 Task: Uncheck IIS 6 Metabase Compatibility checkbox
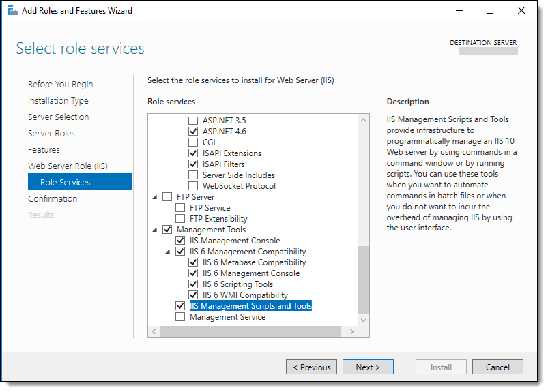[193, 262]
